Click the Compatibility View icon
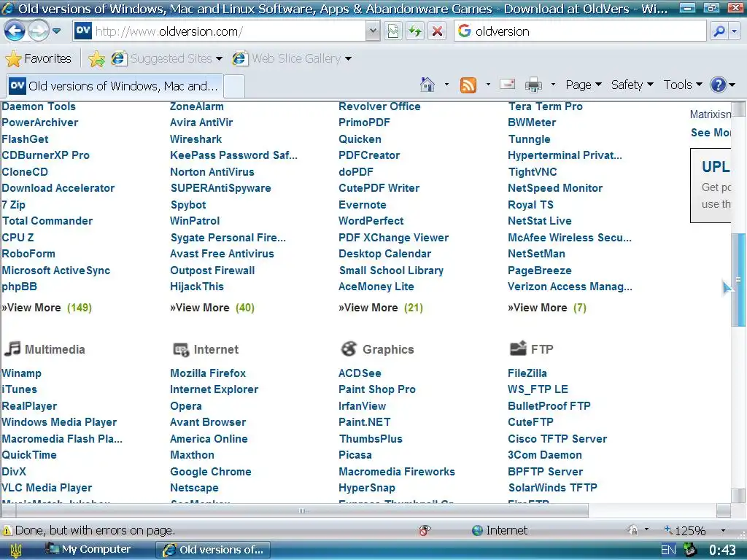747x560 pixels. [x=393, y=31]
